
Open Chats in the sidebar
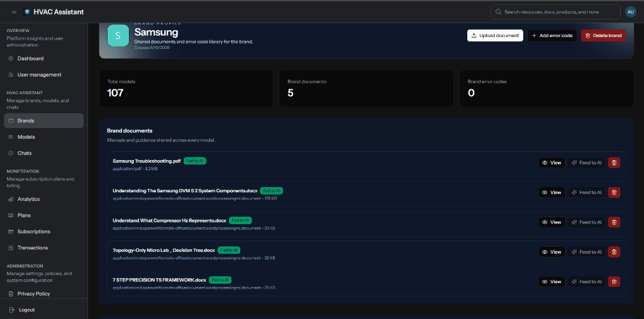pos(44,153)
